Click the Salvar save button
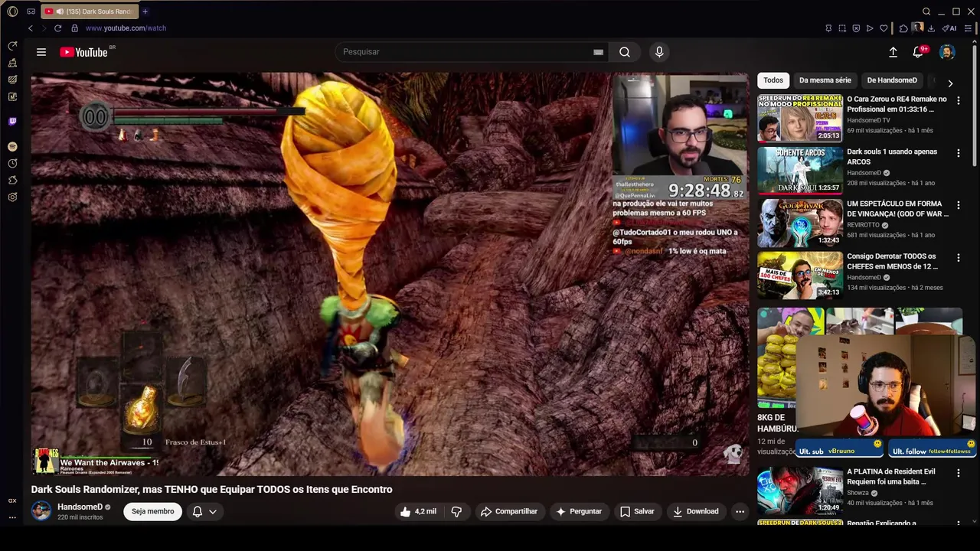Image resolution: width=980 pixels, height=551 pixels. [637, 511]
